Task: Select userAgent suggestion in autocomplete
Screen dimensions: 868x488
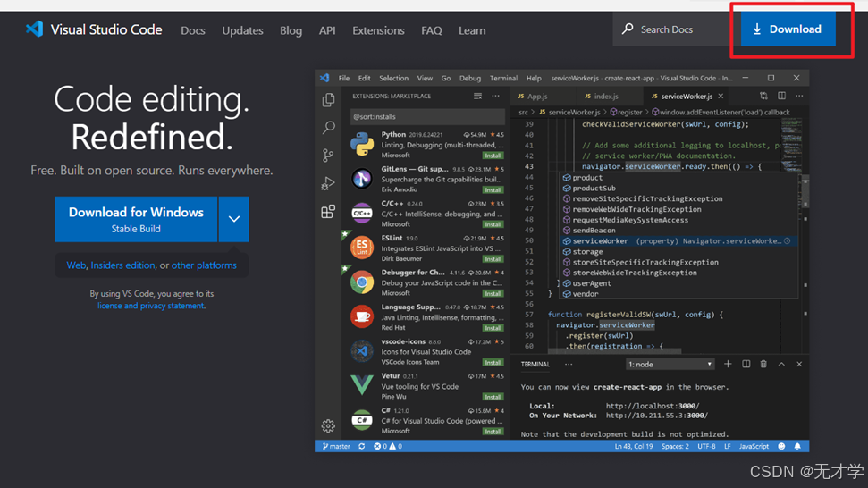Action: point(678,283)
